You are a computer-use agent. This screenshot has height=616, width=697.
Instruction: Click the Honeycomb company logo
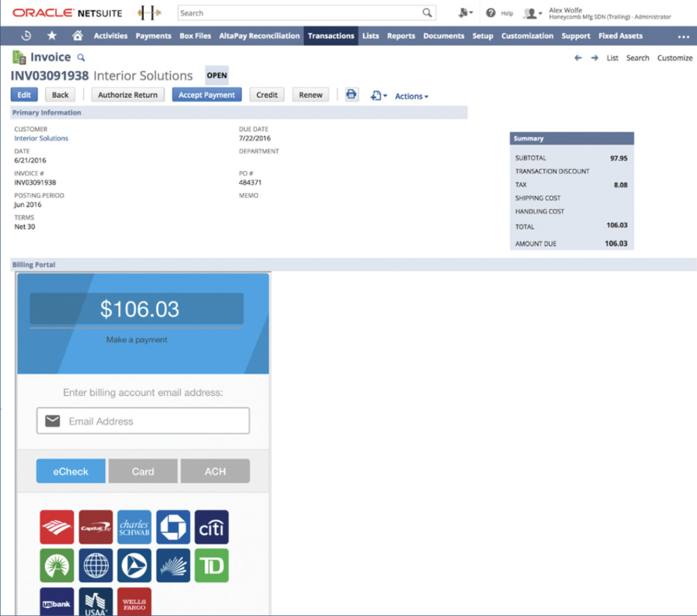tap(149, 13)
